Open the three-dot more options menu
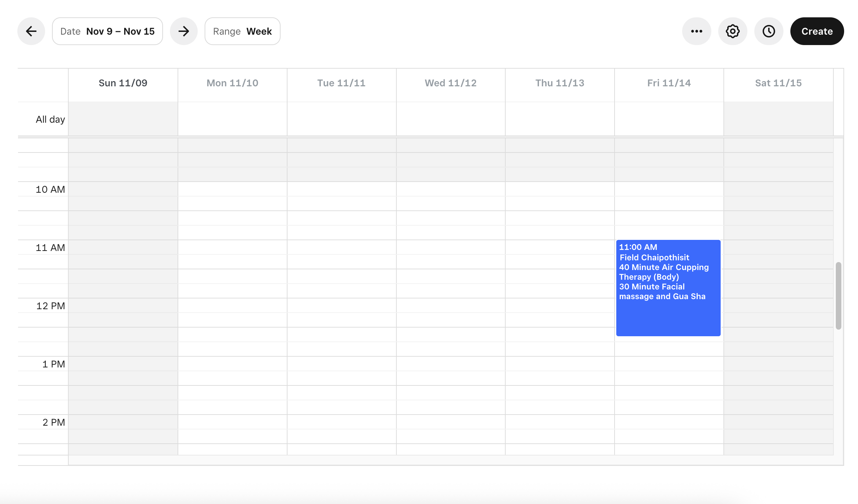 click(696, 31)
